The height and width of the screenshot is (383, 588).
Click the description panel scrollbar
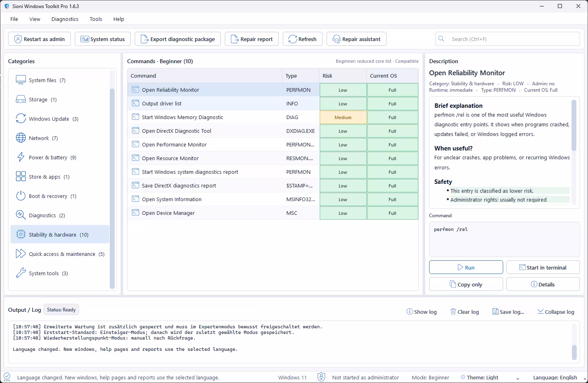point(574,126)
